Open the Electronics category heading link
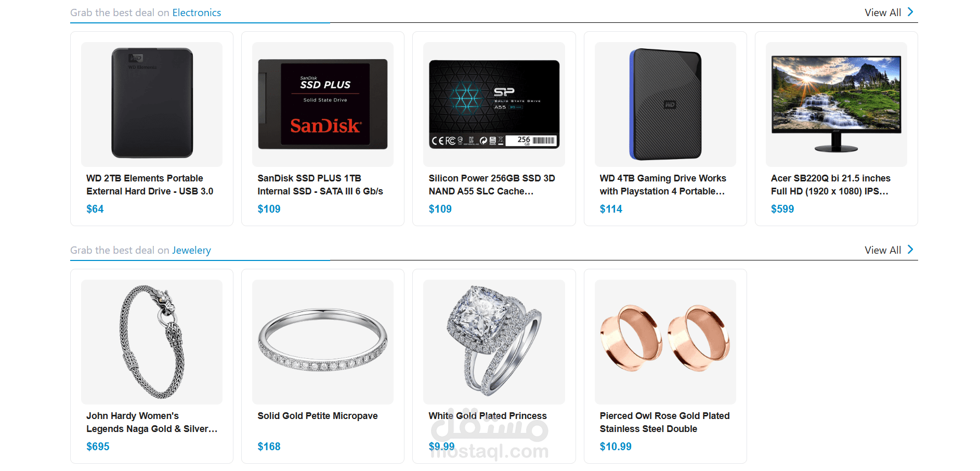The image size is (980, 471). [x=197, y=12]
